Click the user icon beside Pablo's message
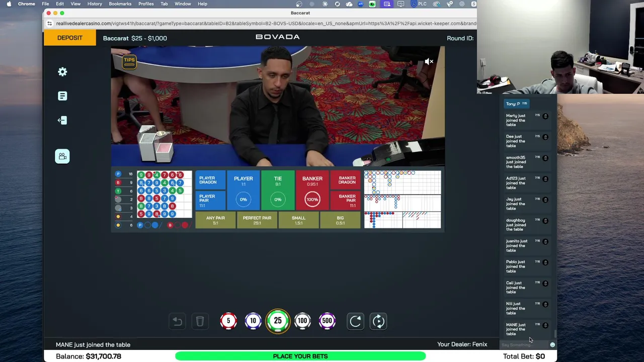Image resolution: width=644 pixels, height=362 pixels. (545, 262)
